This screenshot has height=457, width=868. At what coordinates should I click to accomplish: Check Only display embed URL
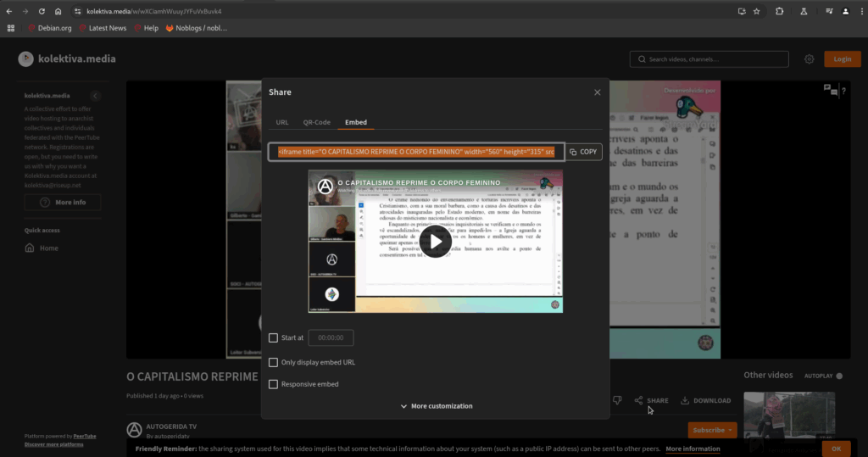(x=274, y=362)
